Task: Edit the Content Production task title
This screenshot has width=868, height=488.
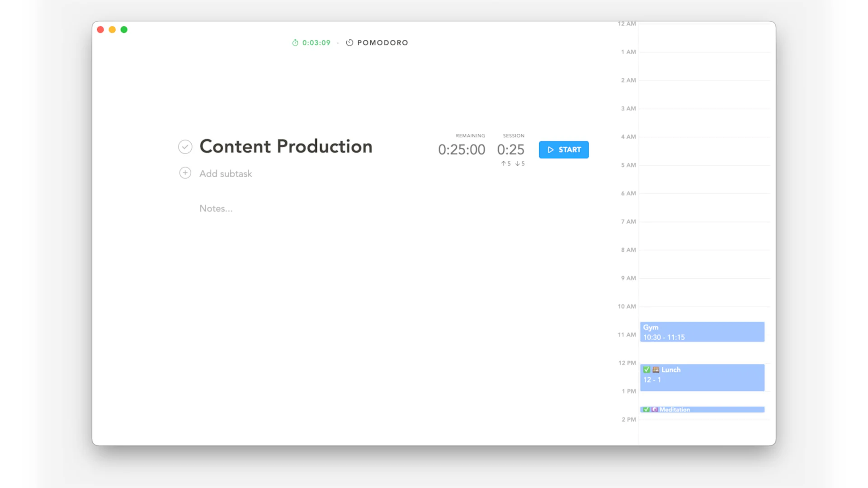Action: [x=286, y=146]
